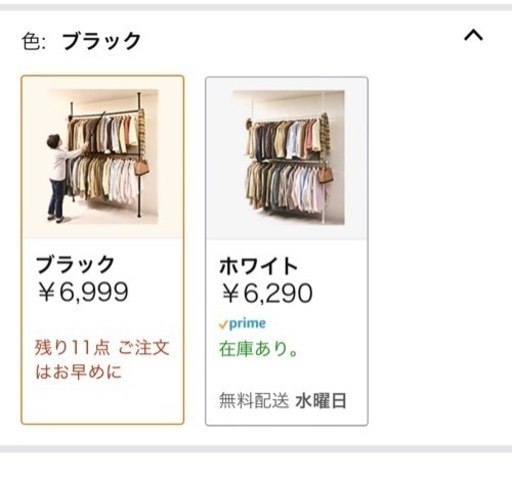Click the woman in the black rack photo
This screenshot has height=483, width=512.
(x=62, y=178)
